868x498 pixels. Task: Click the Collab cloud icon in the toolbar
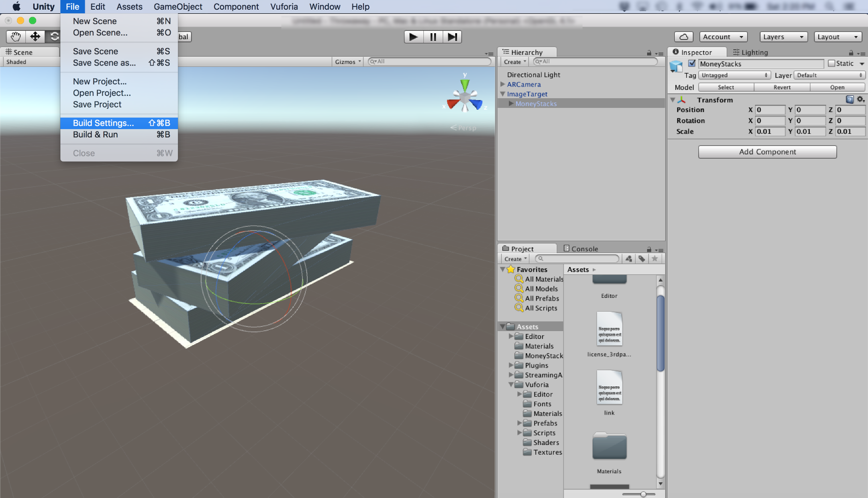(684, 36)
